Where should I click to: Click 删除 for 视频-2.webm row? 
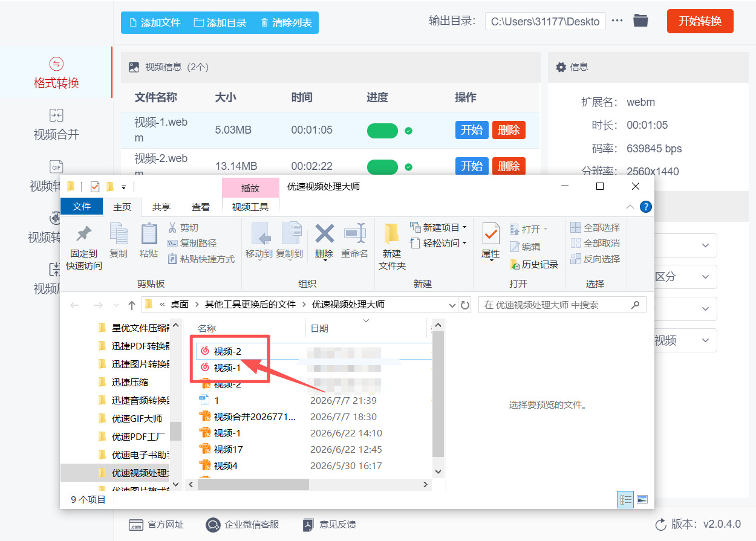point(509,166)
